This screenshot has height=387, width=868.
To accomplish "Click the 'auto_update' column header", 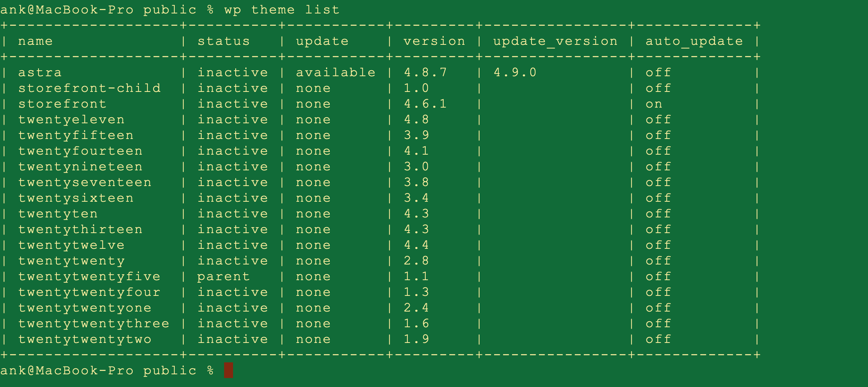I will pos(694,41).
